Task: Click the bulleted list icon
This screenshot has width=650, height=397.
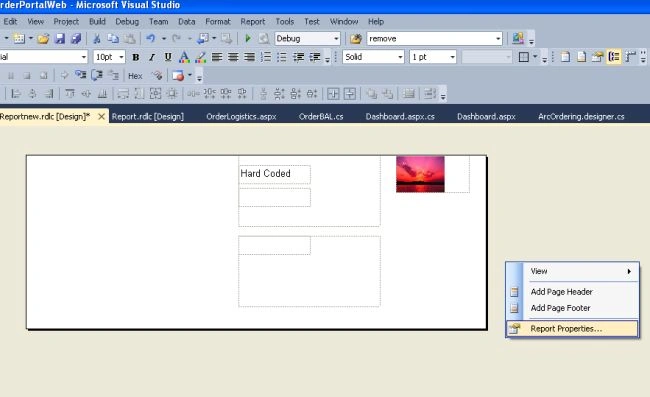Action: click(x=282, y=57)
